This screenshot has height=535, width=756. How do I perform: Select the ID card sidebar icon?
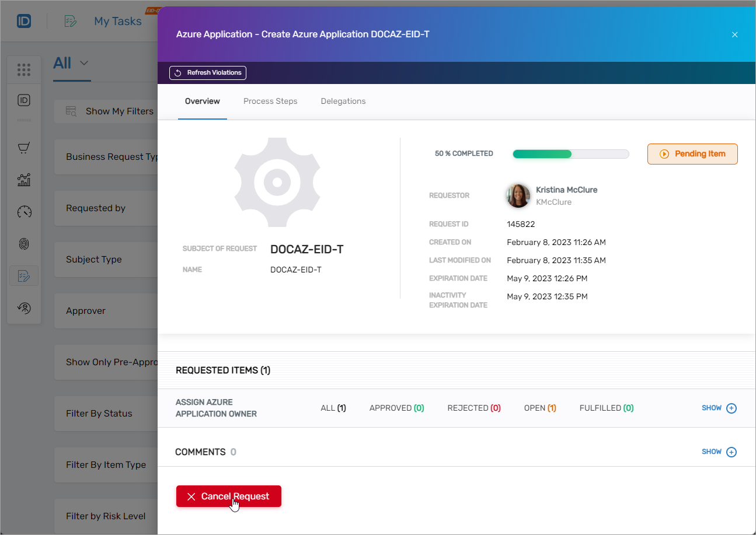[x=24, y=100]
